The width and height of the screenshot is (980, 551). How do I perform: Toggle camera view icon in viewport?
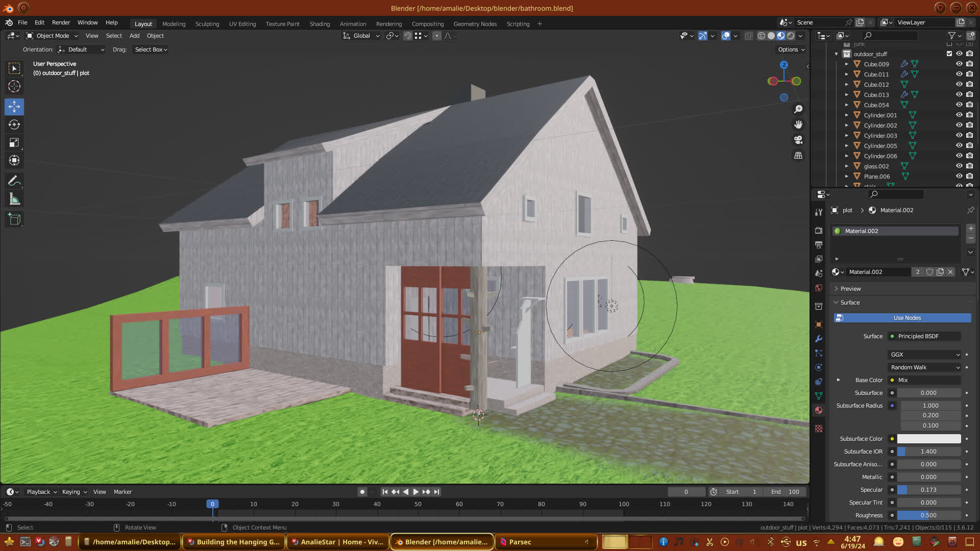coord(798,140)
